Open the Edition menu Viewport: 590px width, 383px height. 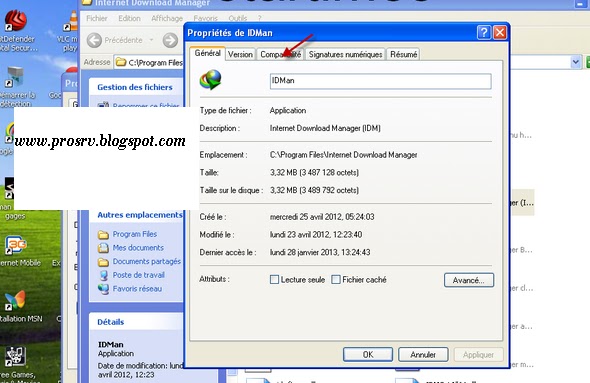(x=129, y=18)
